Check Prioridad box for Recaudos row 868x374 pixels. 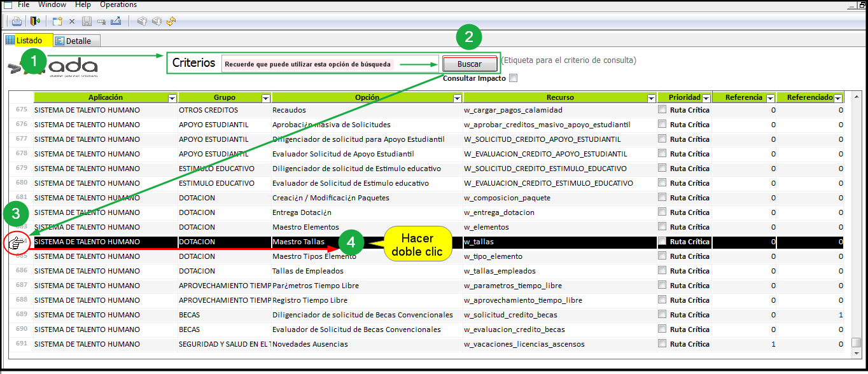(x=662, y=109)
